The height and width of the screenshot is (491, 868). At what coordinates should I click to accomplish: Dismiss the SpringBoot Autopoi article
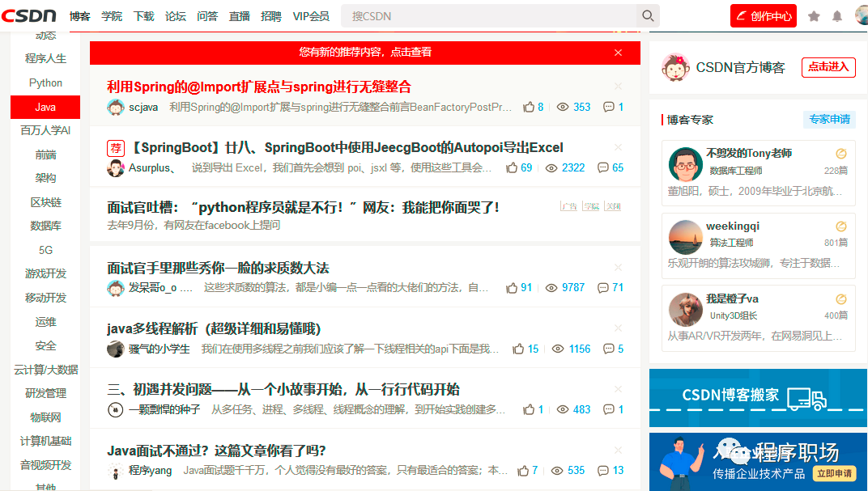(x=619, y=147)
